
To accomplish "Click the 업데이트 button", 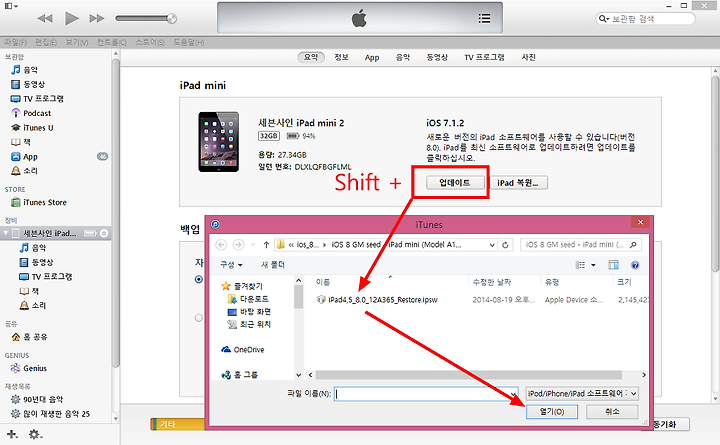I will (x=455, y=183).
